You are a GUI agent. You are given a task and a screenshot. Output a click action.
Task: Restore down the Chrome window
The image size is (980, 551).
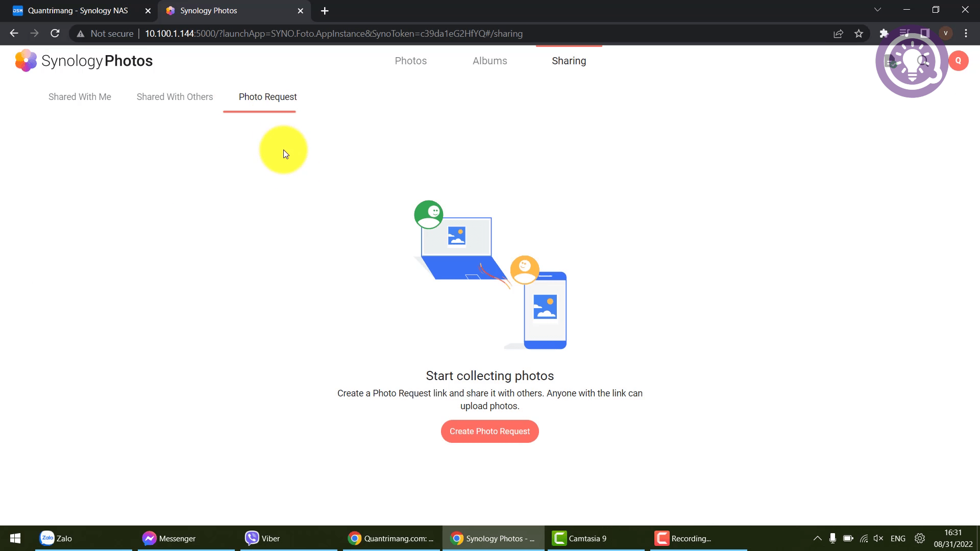pyautogui.click(x=936, y=10)
